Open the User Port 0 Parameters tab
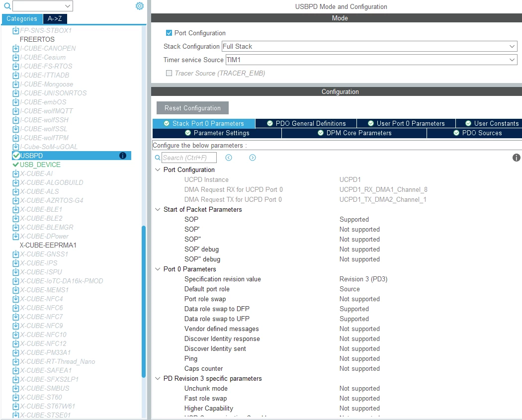This screenshot has height=420, width=522. tap(406, 123)
